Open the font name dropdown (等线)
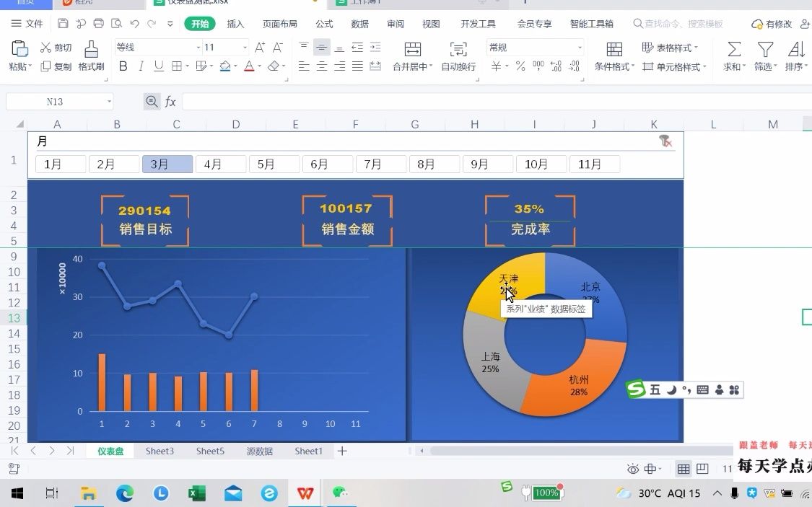The height and width of the screenshot is (507, 812). point(197,48)
